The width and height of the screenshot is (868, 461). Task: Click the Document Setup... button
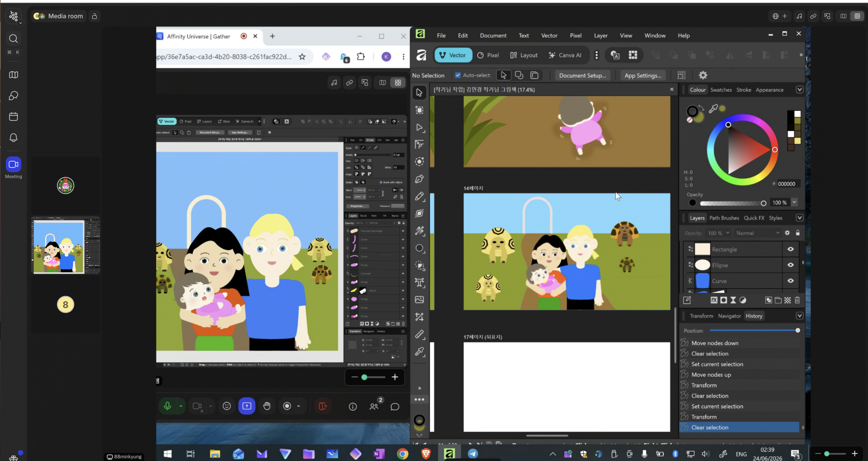tap(582, 76)
